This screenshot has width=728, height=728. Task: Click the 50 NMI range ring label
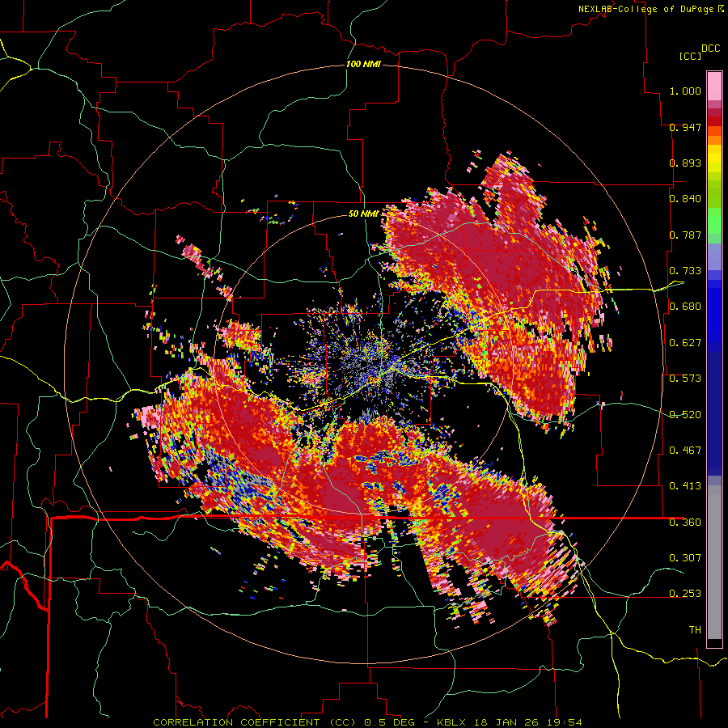pos(363,214)
